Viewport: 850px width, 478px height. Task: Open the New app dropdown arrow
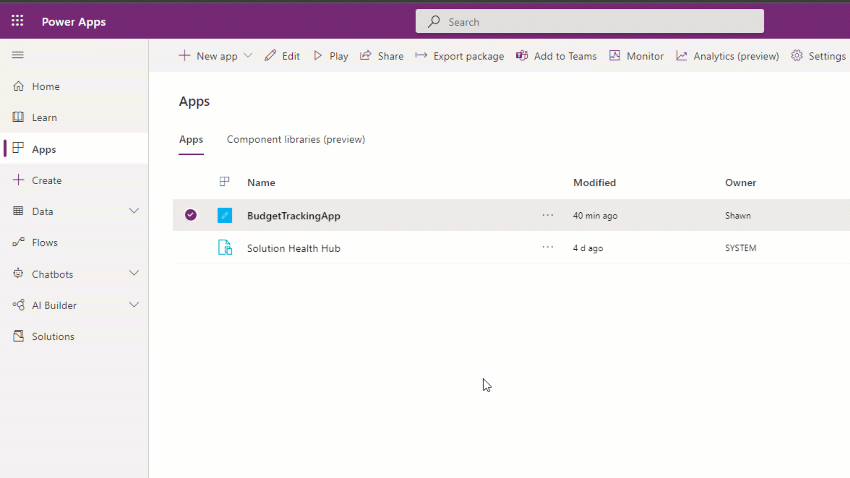pos(248,55)
